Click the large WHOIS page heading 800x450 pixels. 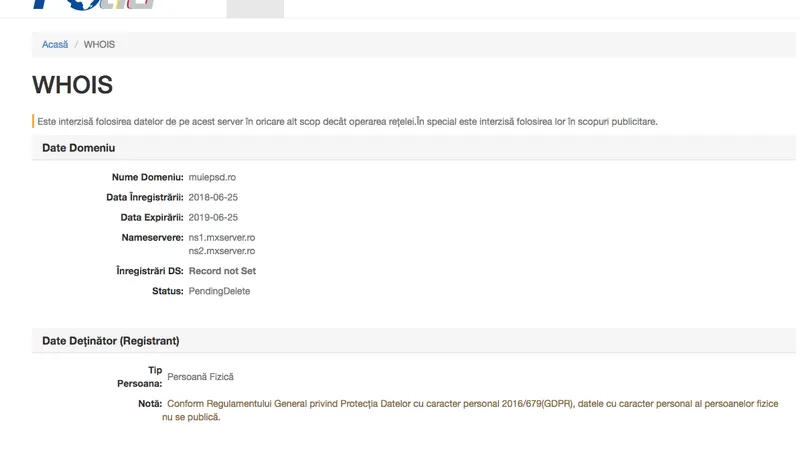click(x=72, y=85)
